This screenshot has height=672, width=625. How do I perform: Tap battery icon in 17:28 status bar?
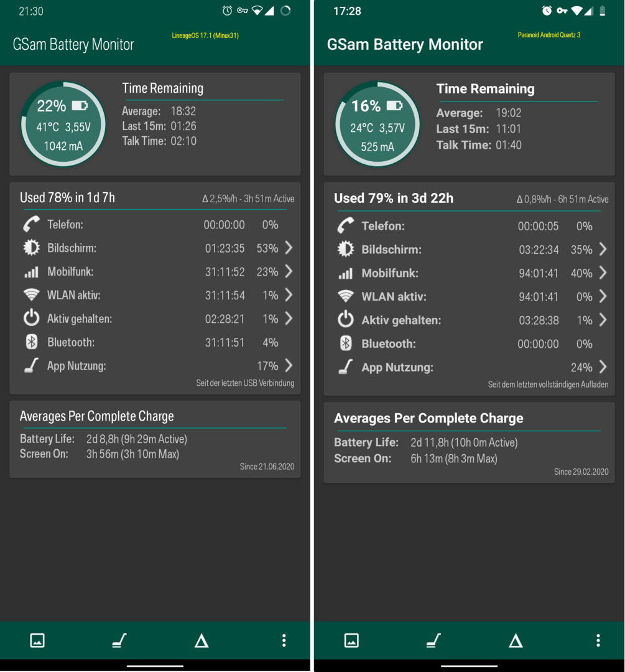[x=602, y=11]
